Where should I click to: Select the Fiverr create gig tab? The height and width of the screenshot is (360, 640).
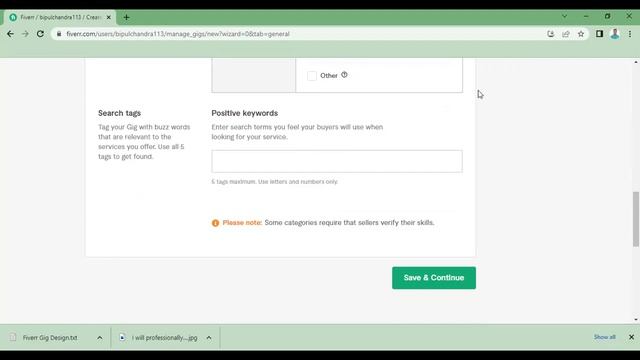click(x=60, y=17)
